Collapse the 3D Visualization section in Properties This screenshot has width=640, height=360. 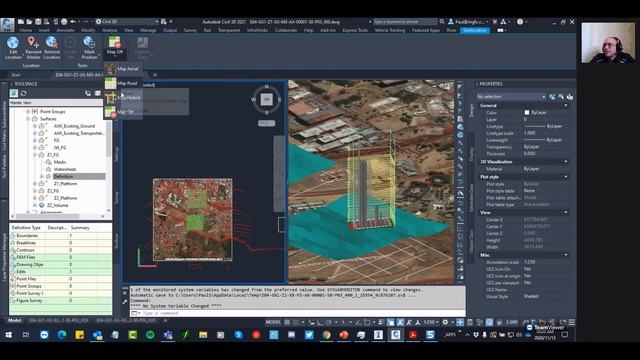[x=566, y=162]
